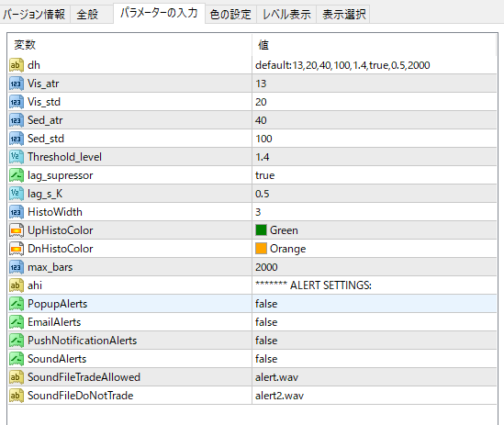Select the UpHistoColor variable name

click(x=60, y=230)
